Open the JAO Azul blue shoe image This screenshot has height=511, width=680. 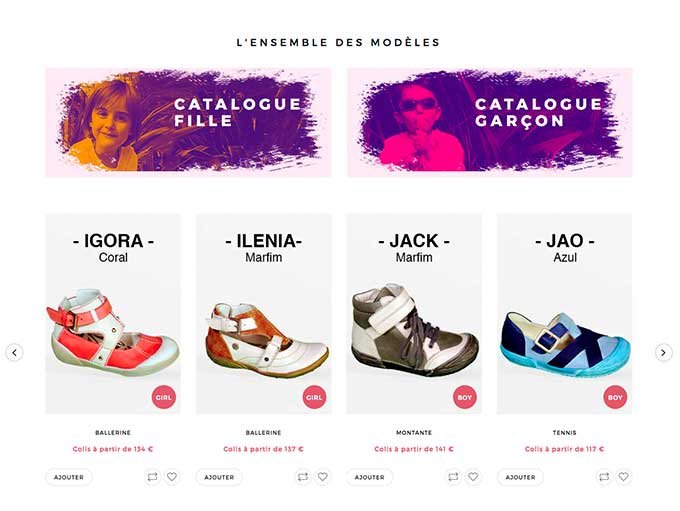coord(564,344)
